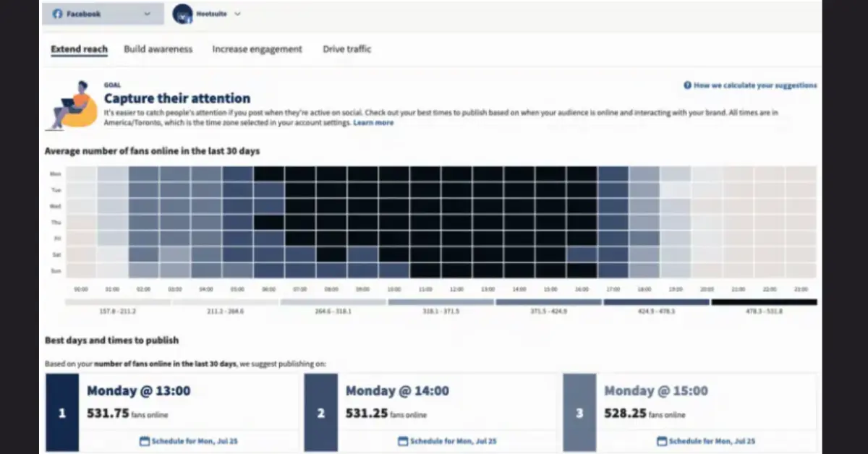Screen dimensions: 868x454
Task: Click the Sun row label of the heatmap
Action: 55,271
